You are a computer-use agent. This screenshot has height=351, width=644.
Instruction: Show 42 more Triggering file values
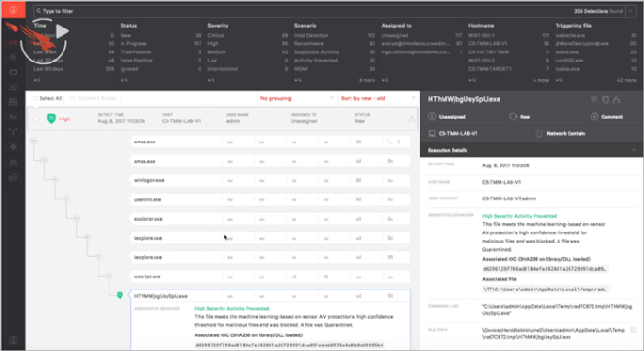point(627,80)
